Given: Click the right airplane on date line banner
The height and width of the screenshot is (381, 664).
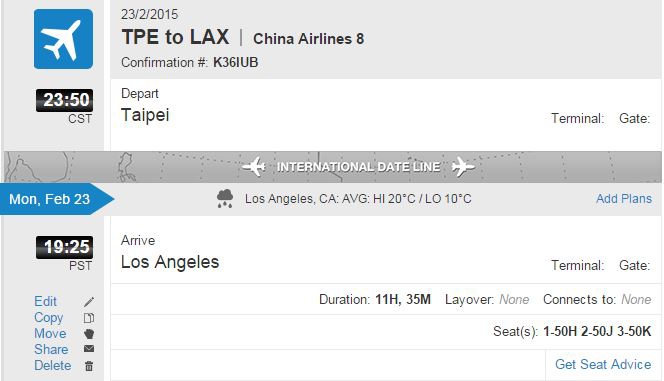Looking at the screenshot, I should (x=463, y=167).
